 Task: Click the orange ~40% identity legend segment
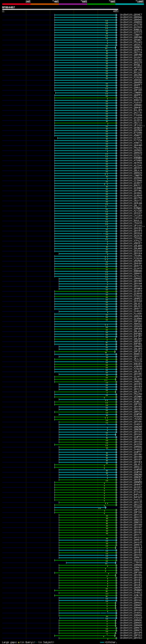click(x=45, y=4)
